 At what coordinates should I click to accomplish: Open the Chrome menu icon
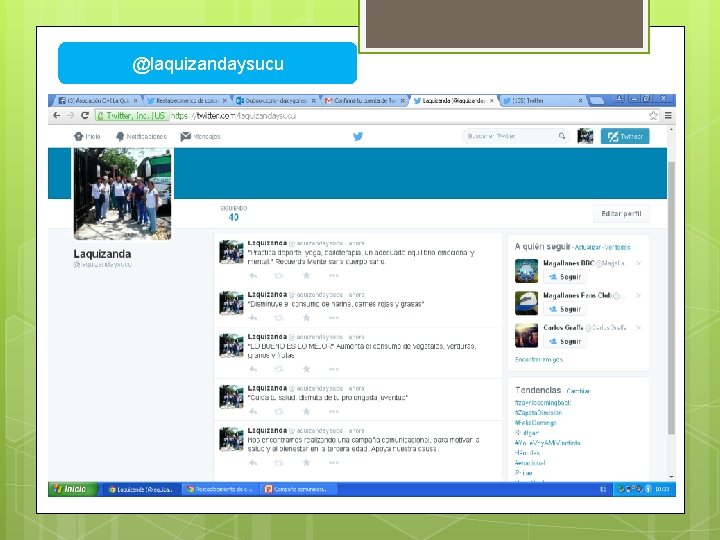668,115
